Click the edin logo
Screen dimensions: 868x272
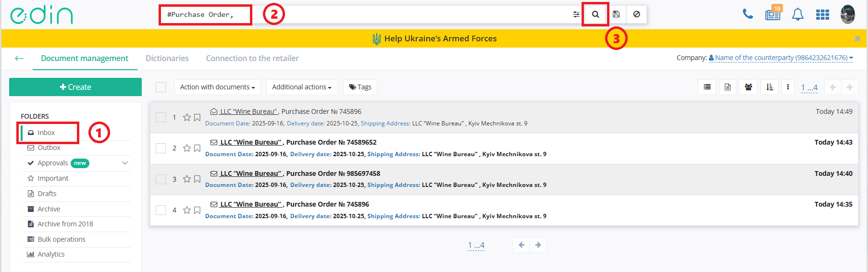[x=41, y=15]
